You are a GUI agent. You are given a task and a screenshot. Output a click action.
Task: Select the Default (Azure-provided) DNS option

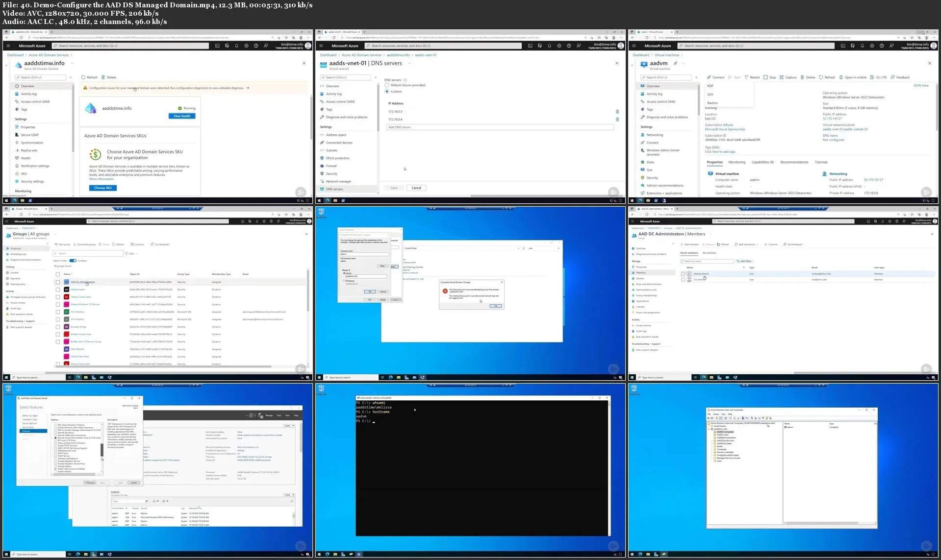(x=387, y=85)
